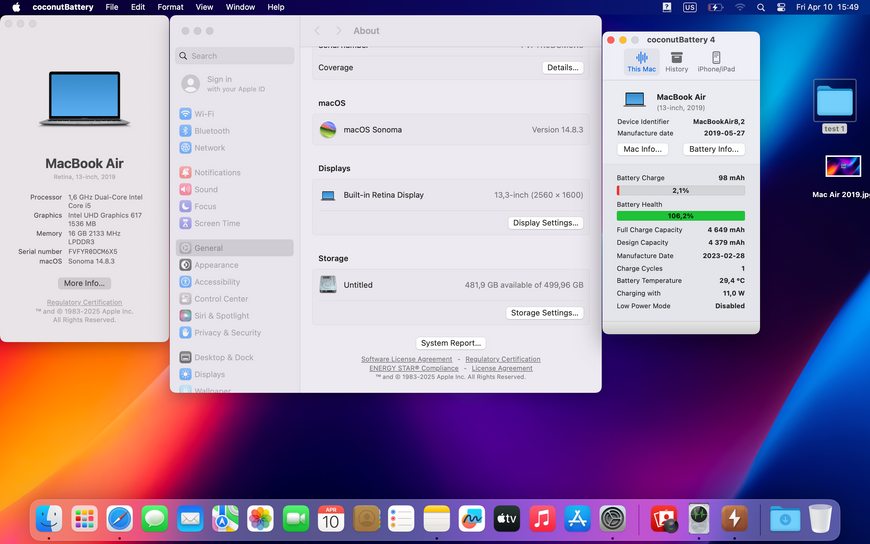The width and height of the screenshot is (870, 544).
Task: Click More Info... in About This Mac window
Action: click(x=84, y=283)
